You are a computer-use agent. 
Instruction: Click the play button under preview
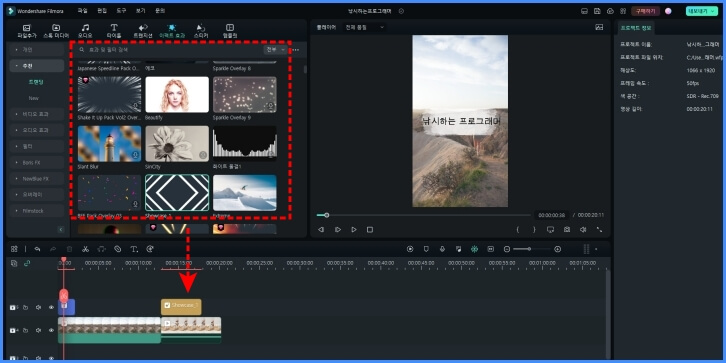pos(354,230)
